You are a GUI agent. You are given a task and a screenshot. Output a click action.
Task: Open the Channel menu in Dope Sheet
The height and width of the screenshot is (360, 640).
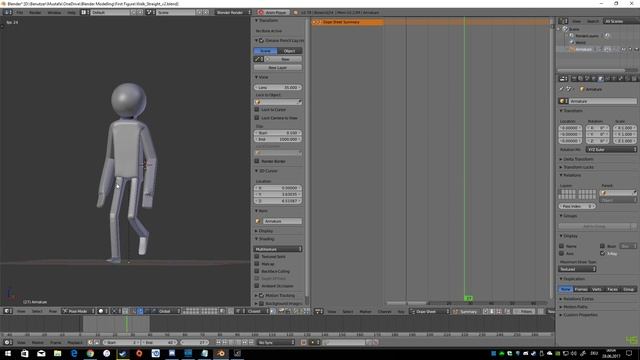point(384,311)
